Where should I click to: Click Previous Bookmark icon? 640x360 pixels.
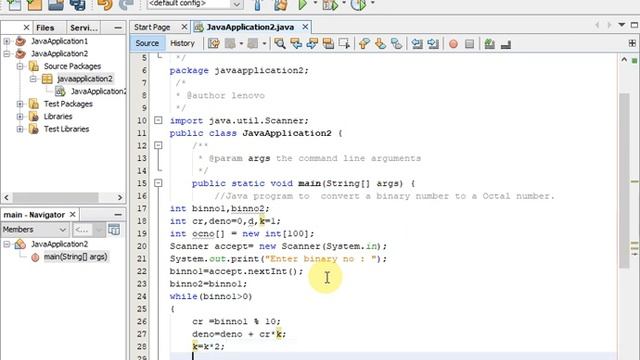[364, 43]
